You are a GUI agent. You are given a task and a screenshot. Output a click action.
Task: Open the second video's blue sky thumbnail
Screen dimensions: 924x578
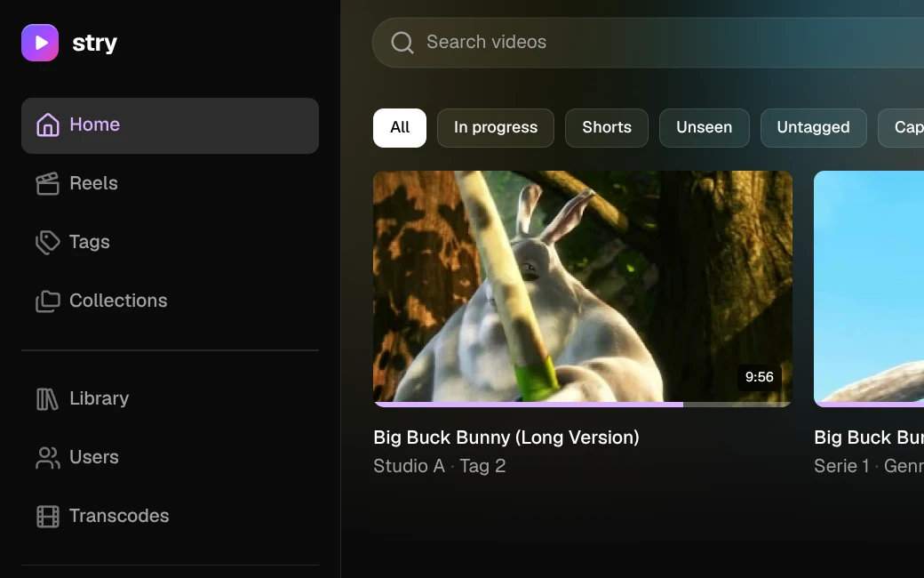(x=869, y=289)
